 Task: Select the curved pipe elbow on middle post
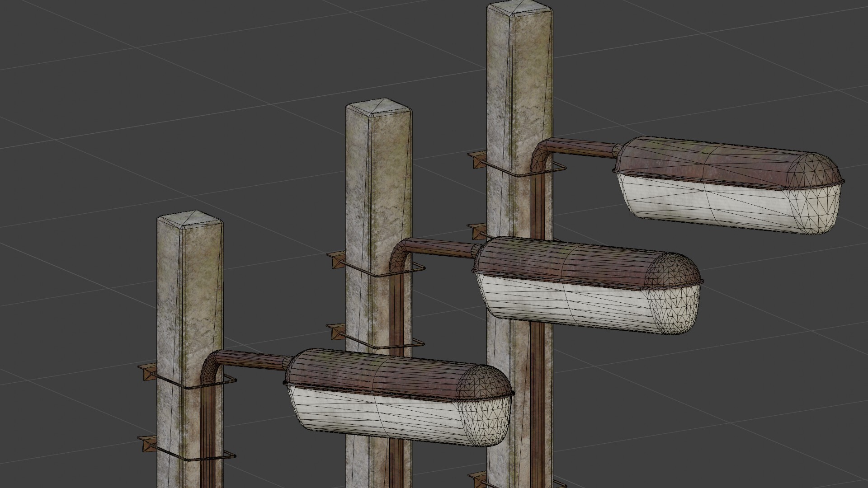tap(399, 255)
